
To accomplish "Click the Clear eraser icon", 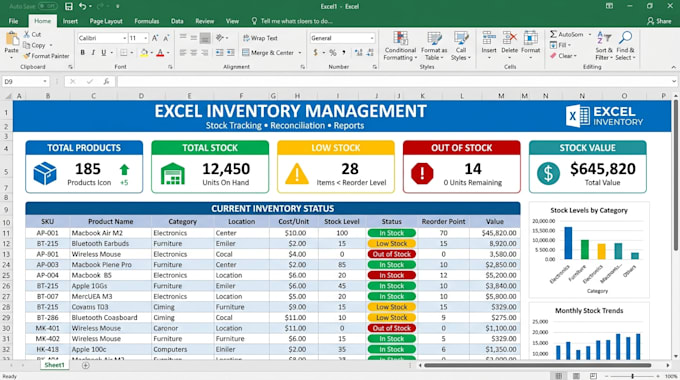I will [553, 56].
